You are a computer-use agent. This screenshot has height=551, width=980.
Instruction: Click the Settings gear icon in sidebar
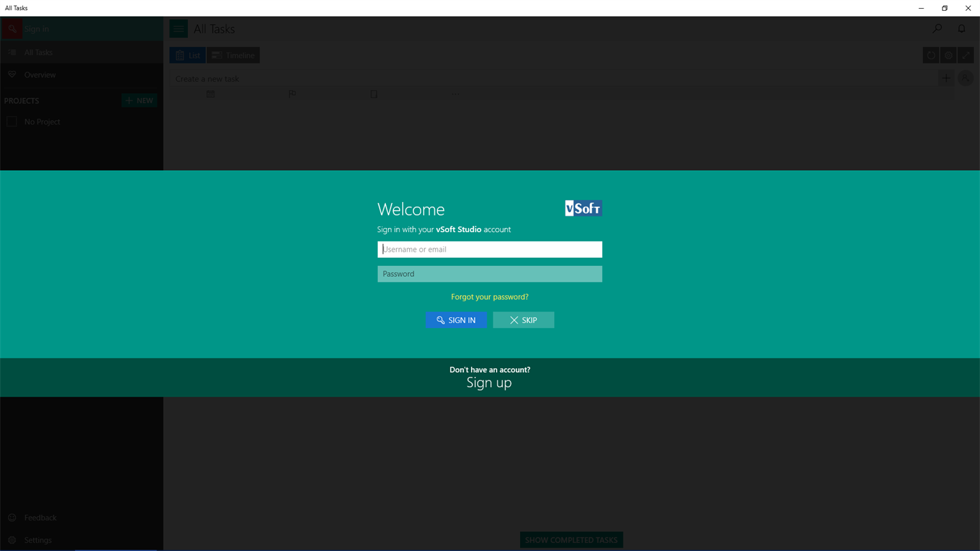12,540
